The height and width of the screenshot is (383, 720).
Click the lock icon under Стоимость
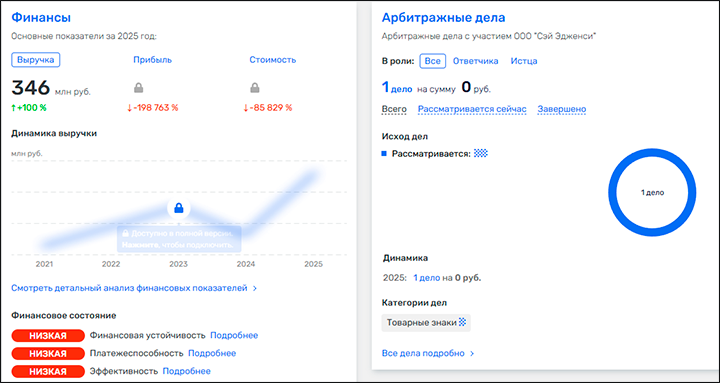(x=255, y=87)
